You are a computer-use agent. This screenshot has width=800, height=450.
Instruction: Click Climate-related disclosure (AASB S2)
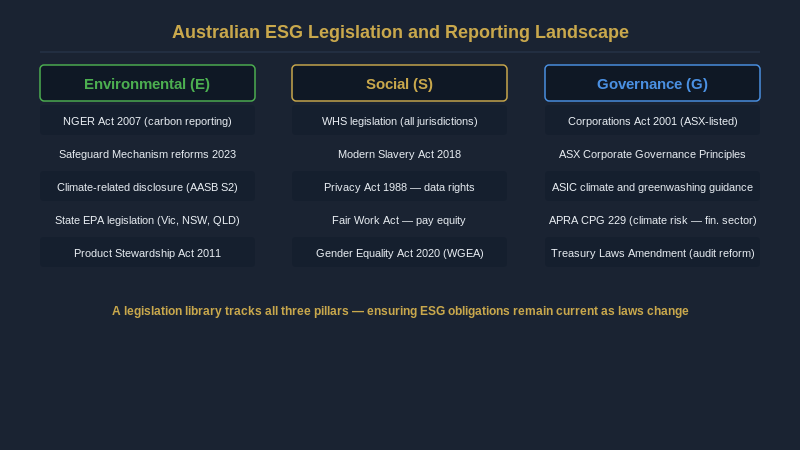click(147, 187)
